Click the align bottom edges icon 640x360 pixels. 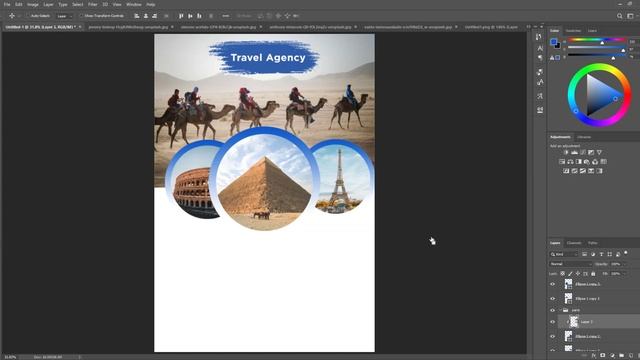point(199,16)
